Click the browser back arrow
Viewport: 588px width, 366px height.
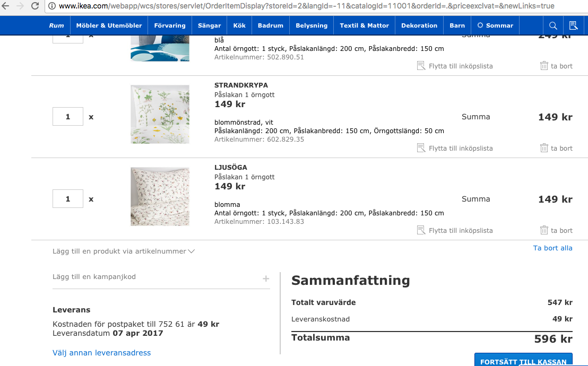(x=5, y=6)
